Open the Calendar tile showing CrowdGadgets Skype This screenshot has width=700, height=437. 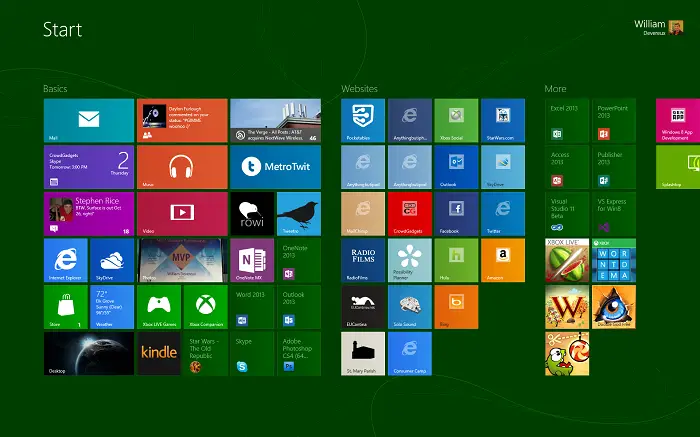pyautogui.click(x=89, y=167)
